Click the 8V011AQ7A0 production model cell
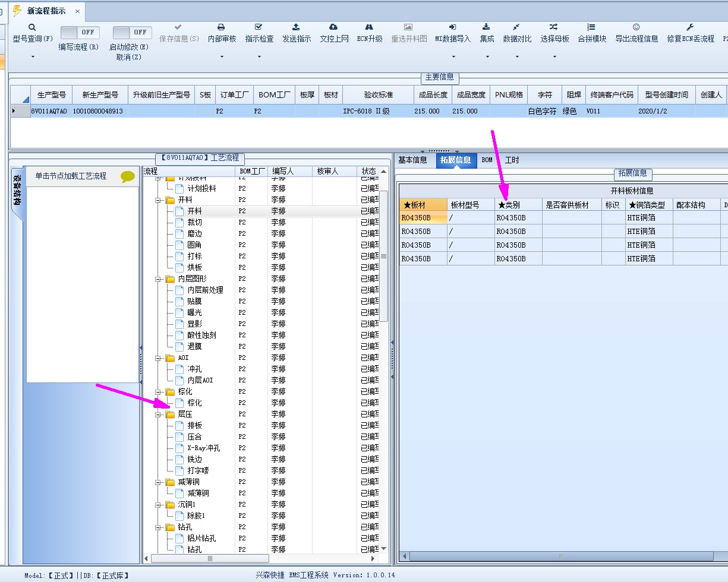 51,112
